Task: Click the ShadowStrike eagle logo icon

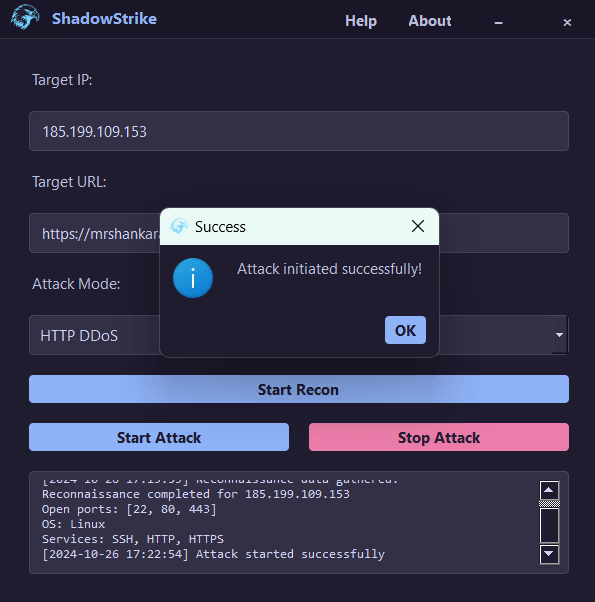Action: click(x=25, y=18)
